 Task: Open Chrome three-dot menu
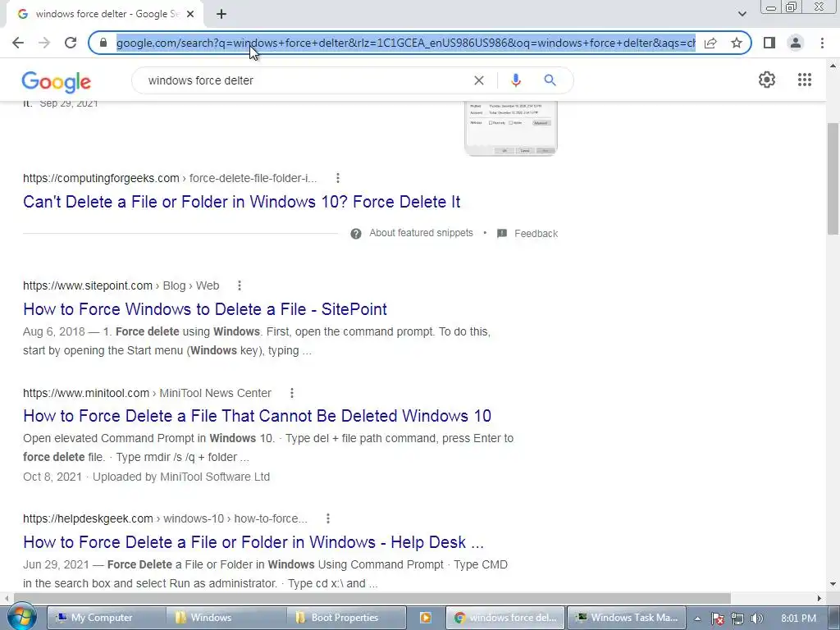[822, 43]
